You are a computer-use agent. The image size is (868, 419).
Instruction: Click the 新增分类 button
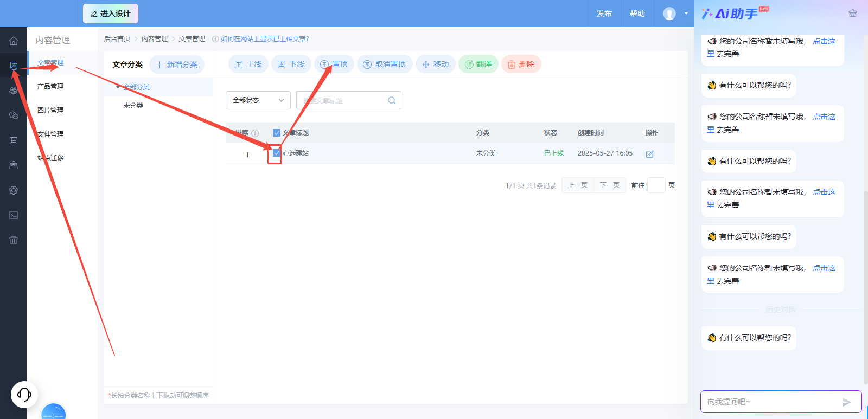point(177,65)
